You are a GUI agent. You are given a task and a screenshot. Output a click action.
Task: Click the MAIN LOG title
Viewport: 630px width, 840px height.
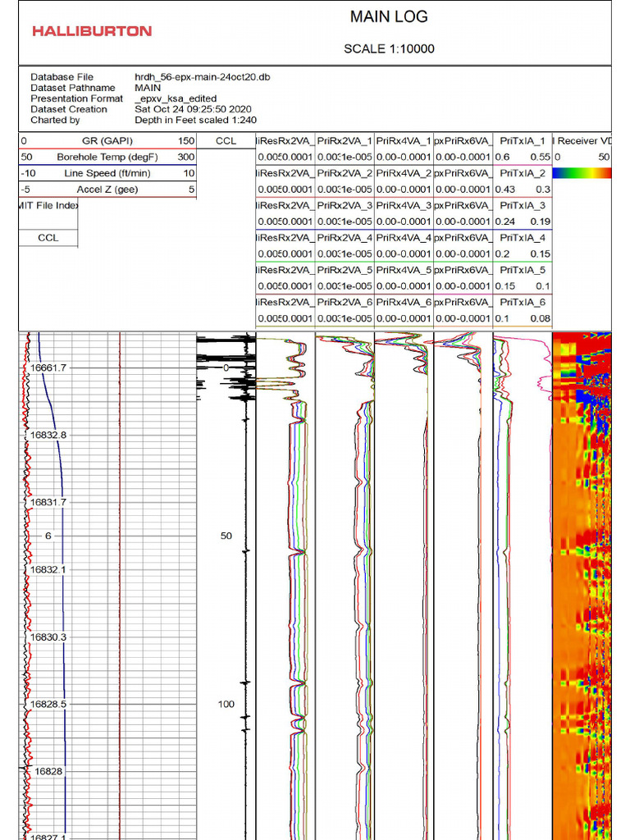coord(388,16)
